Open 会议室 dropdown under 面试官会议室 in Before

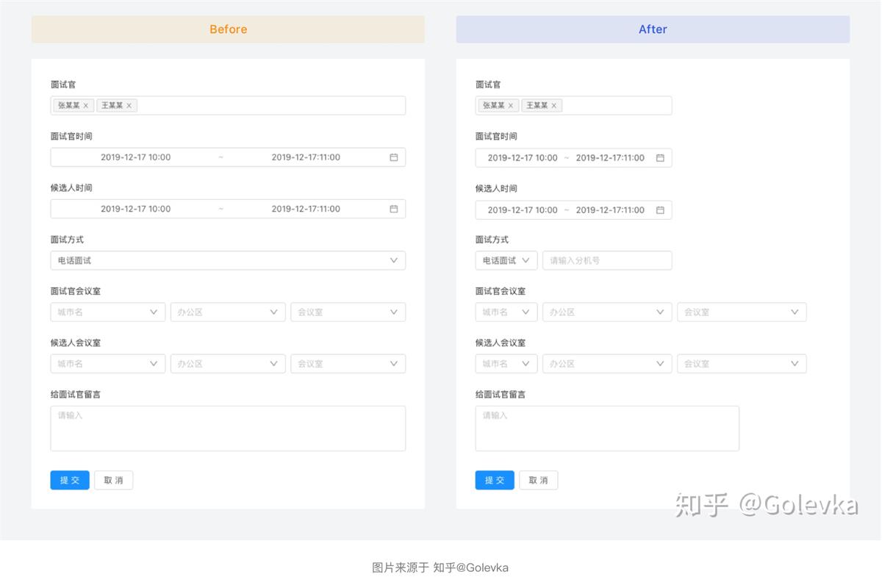[348, 312]
